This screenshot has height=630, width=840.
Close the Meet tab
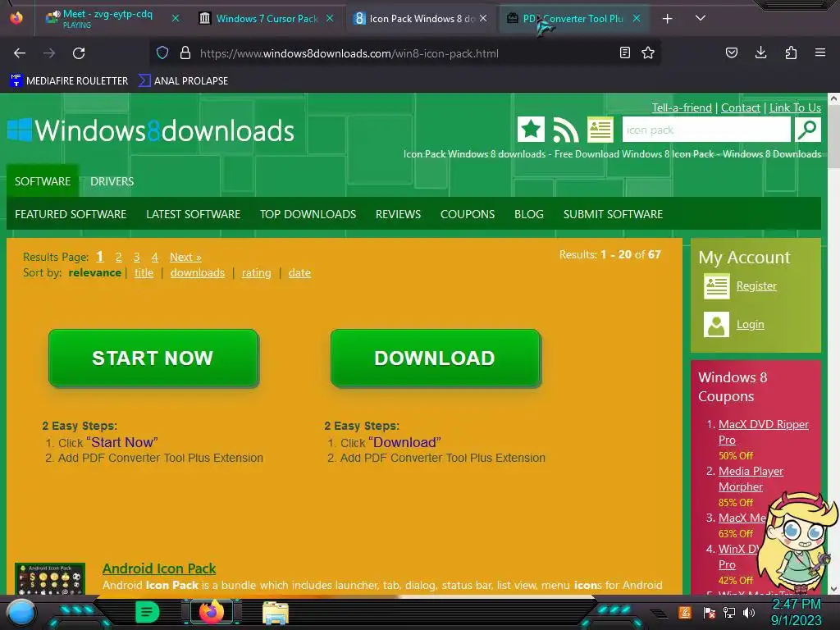click(x=176, y=19)
